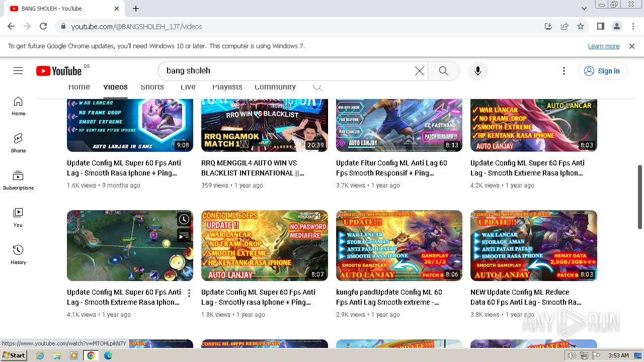The image size is (644, 362).
Task: Install YouTube app from address bar icon
Action: (x=548, y=26)
